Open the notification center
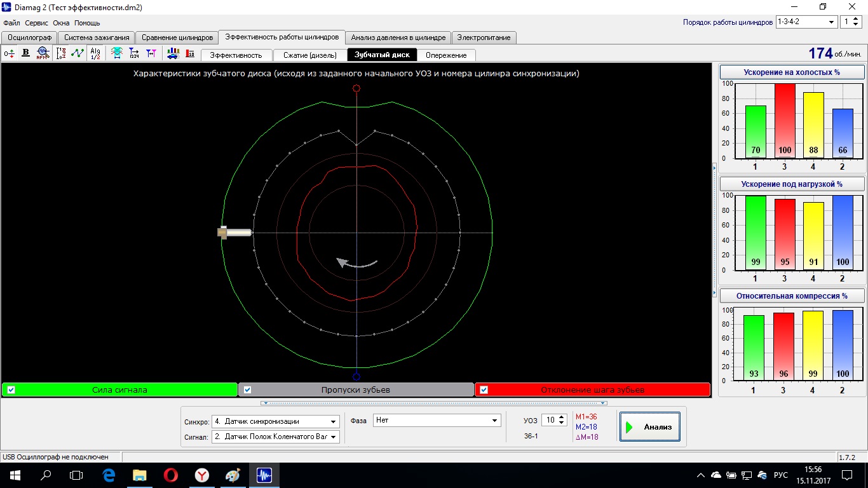Viewport: 868px width, 488px height. 847,475
